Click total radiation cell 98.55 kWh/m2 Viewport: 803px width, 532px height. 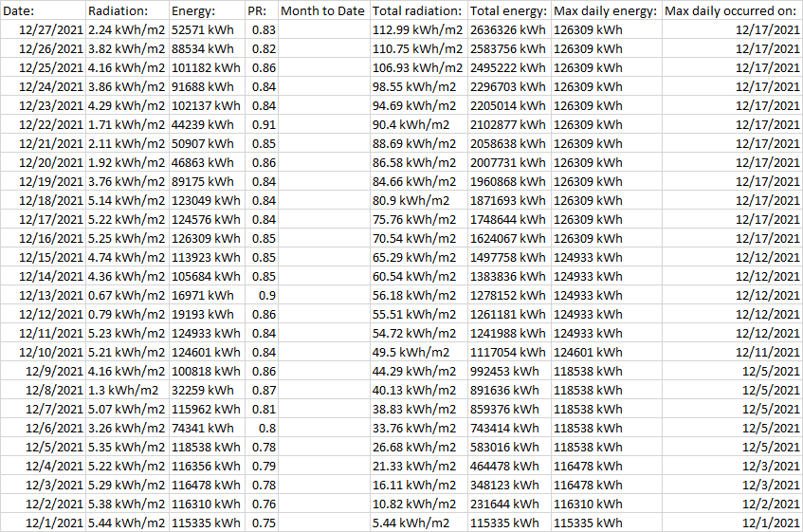point(419,86)
